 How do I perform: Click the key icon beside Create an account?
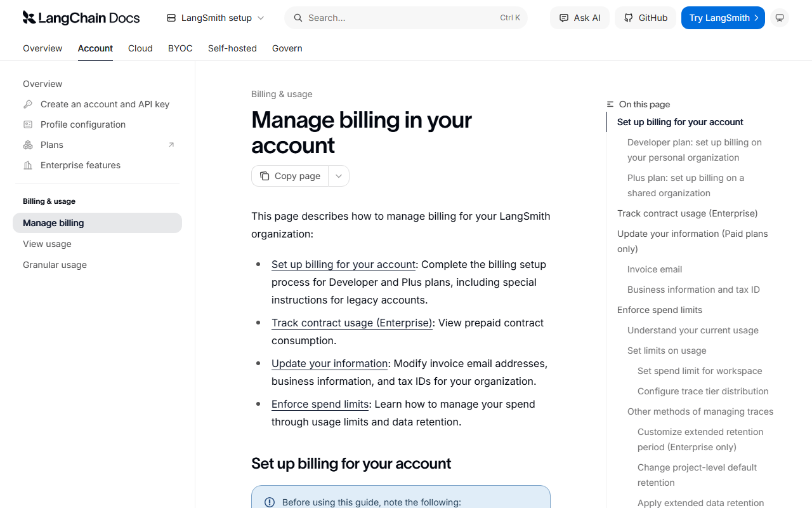click(28, 104)
